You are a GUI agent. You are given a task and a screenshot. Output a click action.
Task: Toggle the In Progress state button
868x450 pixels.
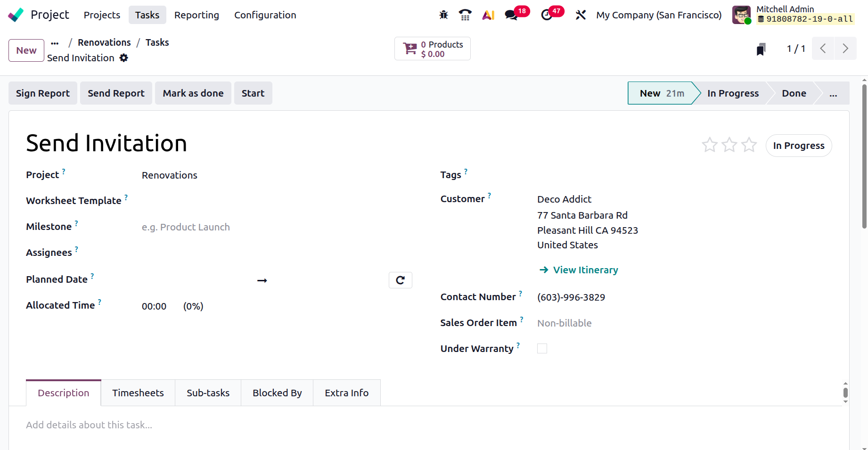click(798, 146)
